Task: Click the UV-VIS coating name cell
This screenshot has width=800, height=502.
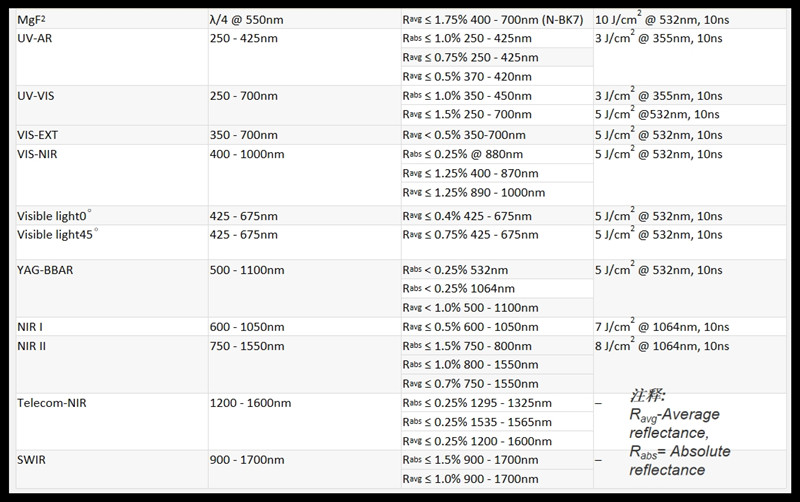Action: point(38,95)
